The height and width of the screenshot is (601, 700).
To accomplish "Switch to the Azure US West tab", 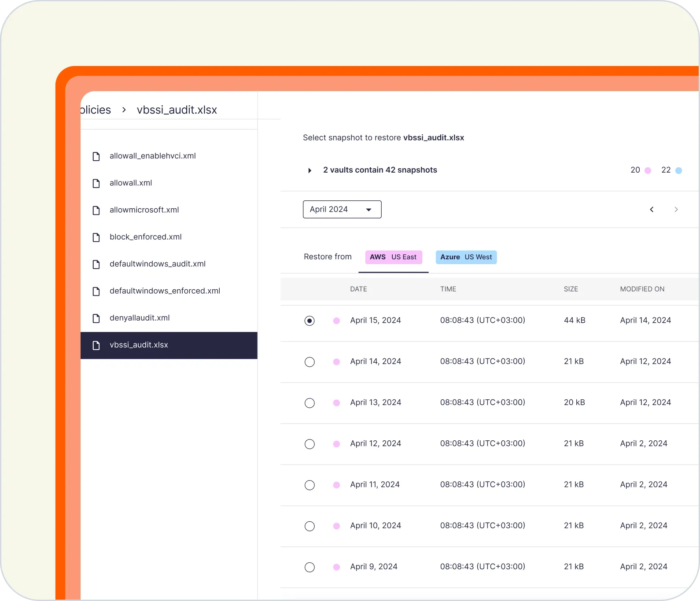I will click(466, 257).
